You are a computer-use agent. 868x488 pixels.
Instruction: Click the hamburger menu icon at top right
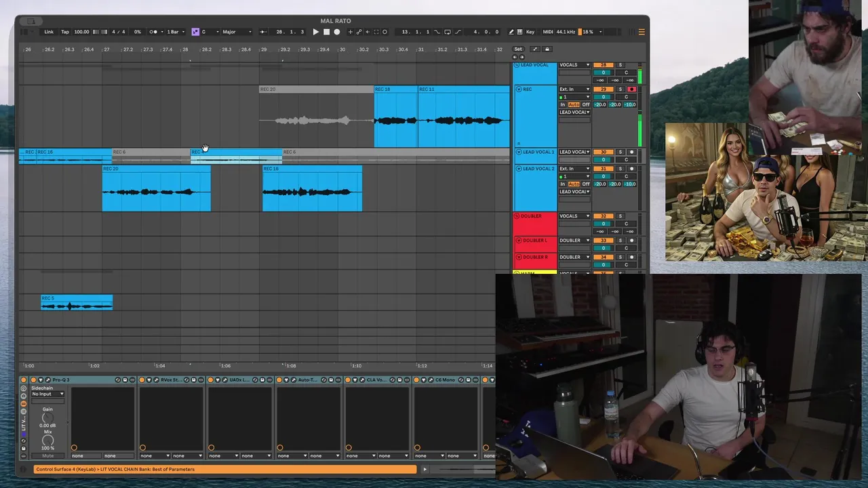click(642, 32)
